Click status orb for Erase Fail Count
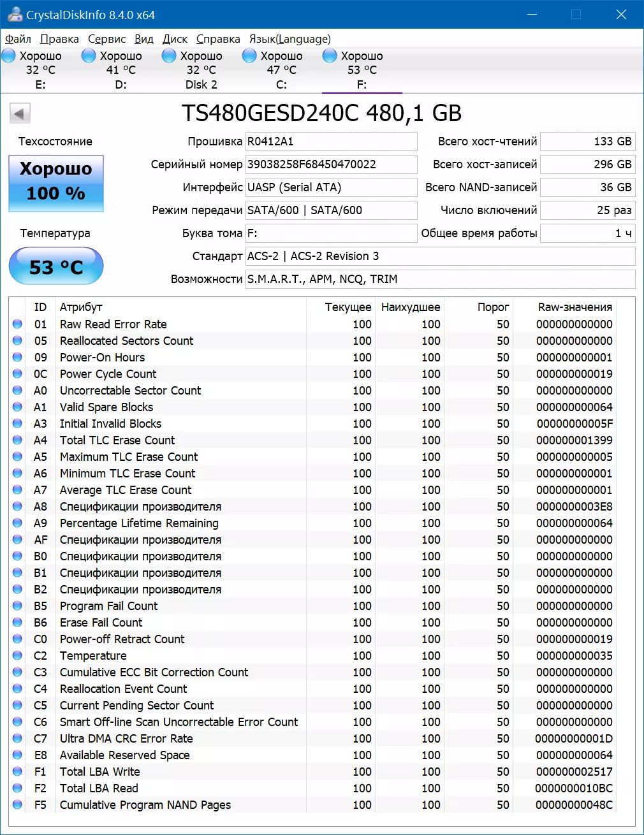Viewport: 644px width, 835px height. 17,622
